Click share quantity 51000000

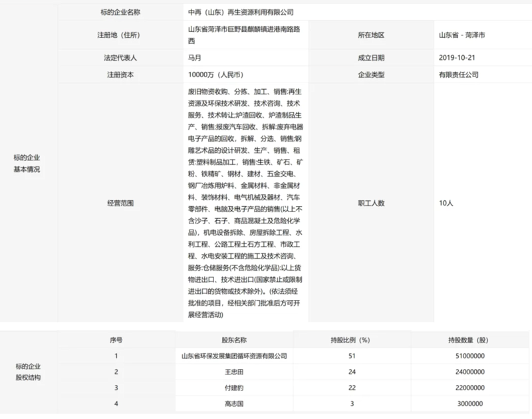point(470,356)
